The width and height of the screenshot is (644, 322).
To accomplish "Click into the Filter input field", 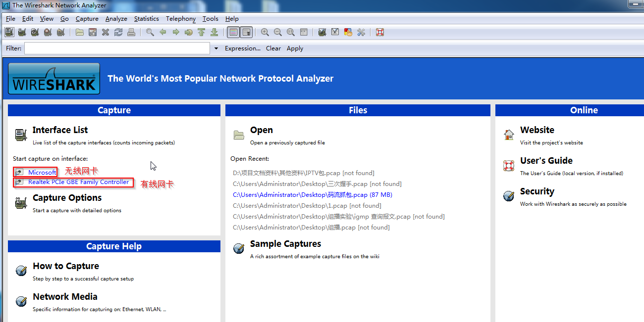I will (117, 48).
